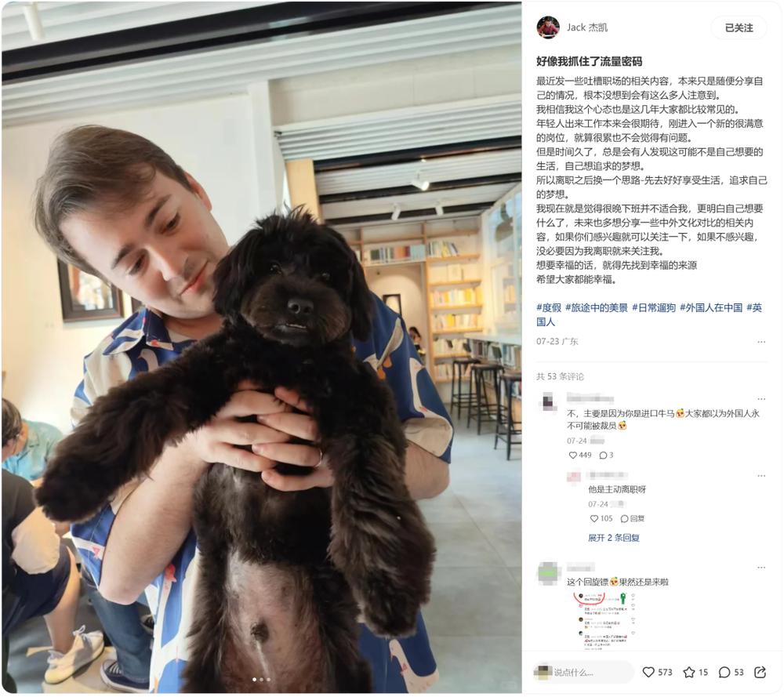Open options menu for 这个回旋镖 comment
The height and width of the screenshot is (697, 784).
pyautogui.click(x=761, y=568)
